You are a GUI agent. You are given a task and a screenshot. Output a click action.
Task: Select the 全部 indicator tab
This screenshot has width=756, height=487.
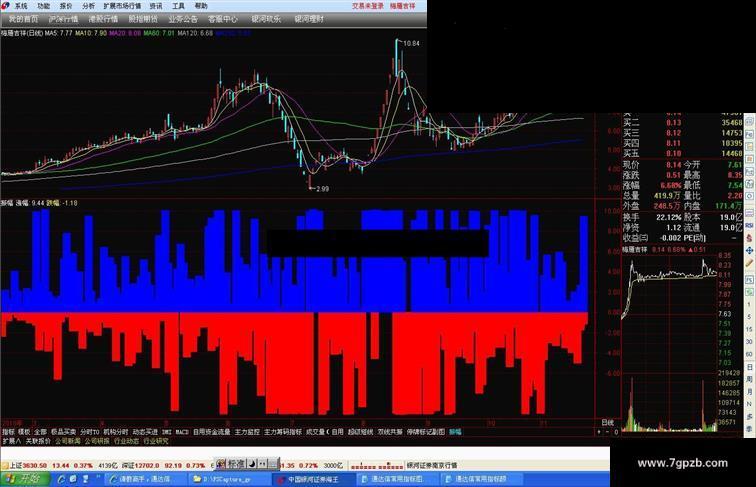tap(40, 432)
